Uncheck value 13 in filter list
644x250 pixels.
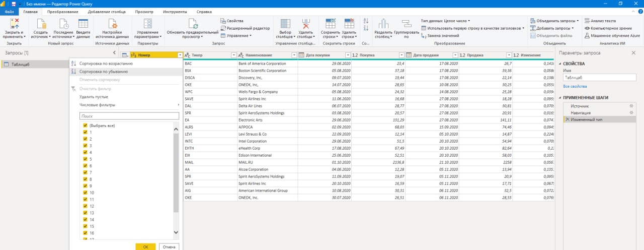pos(85,213)
